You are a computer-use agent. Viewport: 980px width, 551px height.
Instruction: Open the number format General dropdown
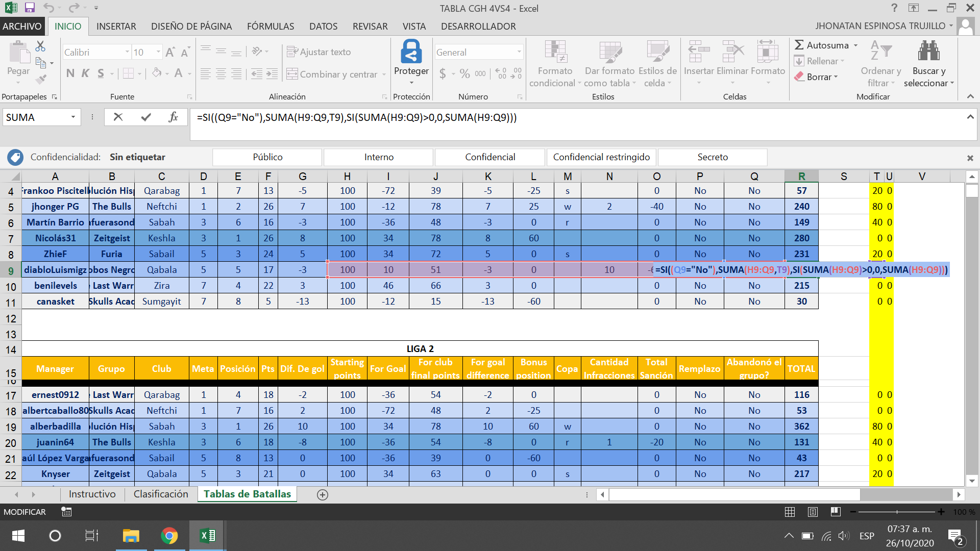point(519,52)
